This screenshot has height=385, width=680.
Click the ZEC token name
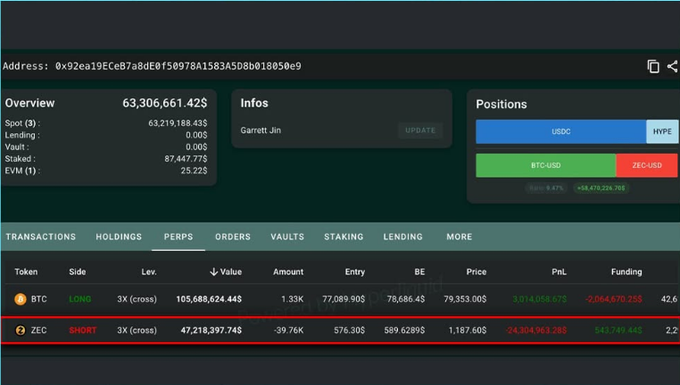[39, 330]
